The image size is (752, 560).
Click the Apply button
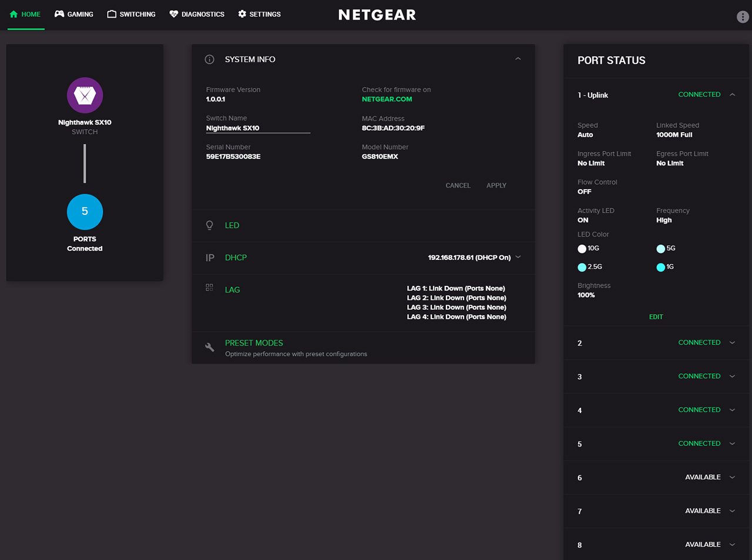pyautogui.click(x=496, y=185)
